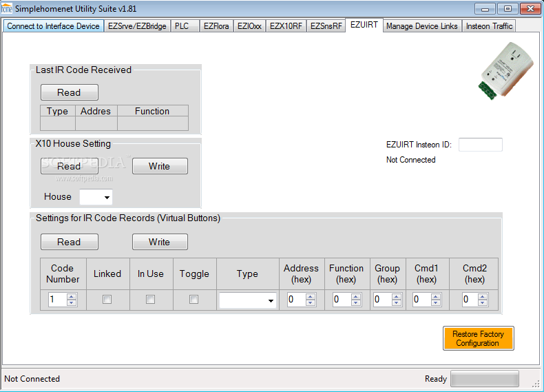Click Write in X10 House Setting
The image size is (544, 392).
(160, 166)
